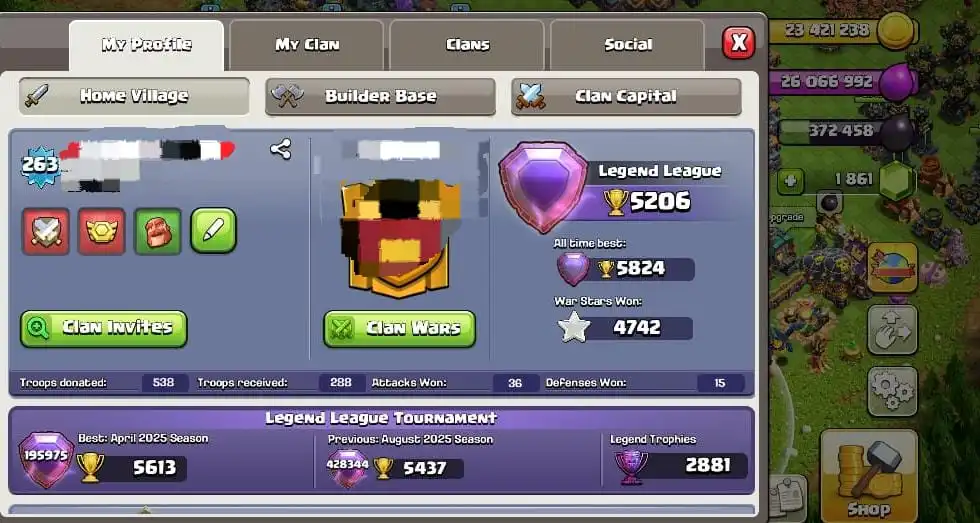The height and width of the screenshot is (523, 980).
Task: Select the golden shield icon on red
Action: tap(102, 231)
